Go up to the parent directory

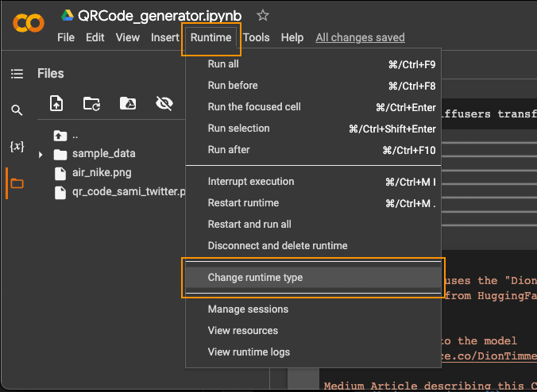click(66, 136)
